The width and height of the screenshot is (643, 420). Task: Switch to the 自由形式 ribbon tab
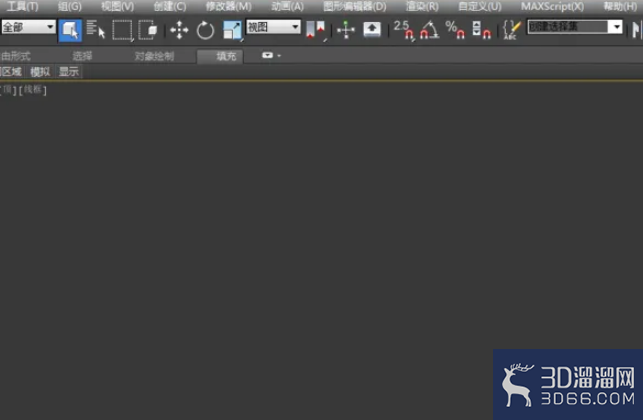coord(16,56)
